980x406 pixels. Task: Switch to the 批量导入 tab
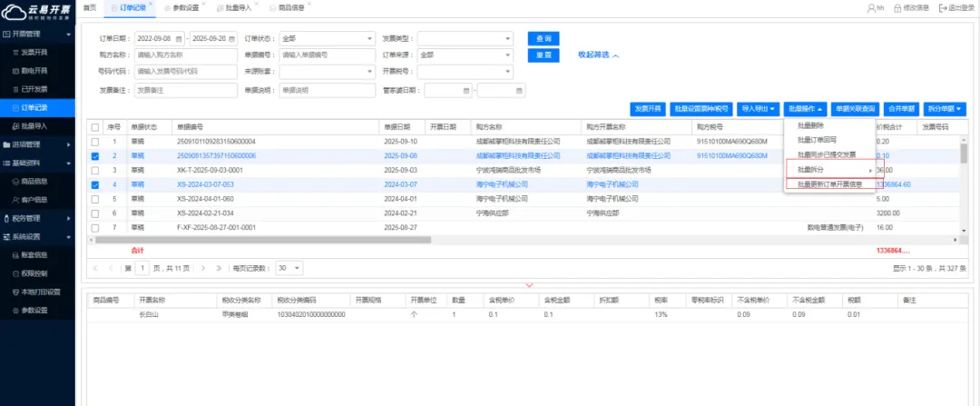tap(237, 7)
